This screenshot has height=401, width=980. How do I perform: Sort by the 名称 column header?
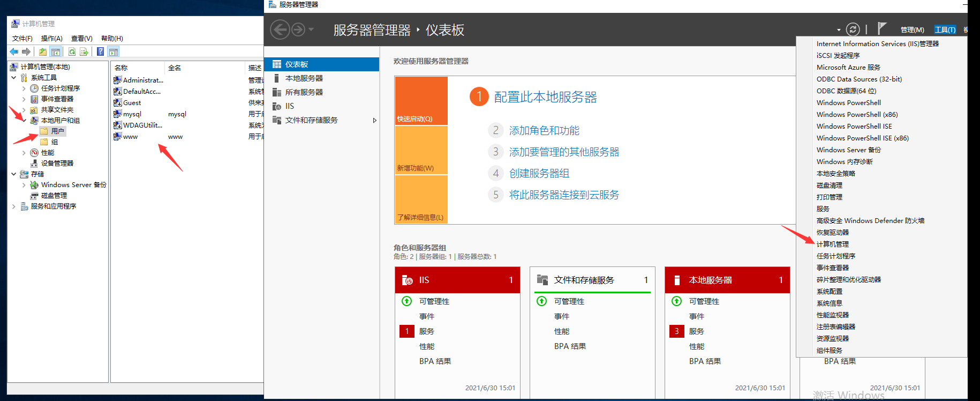click(x=138, y=68)
